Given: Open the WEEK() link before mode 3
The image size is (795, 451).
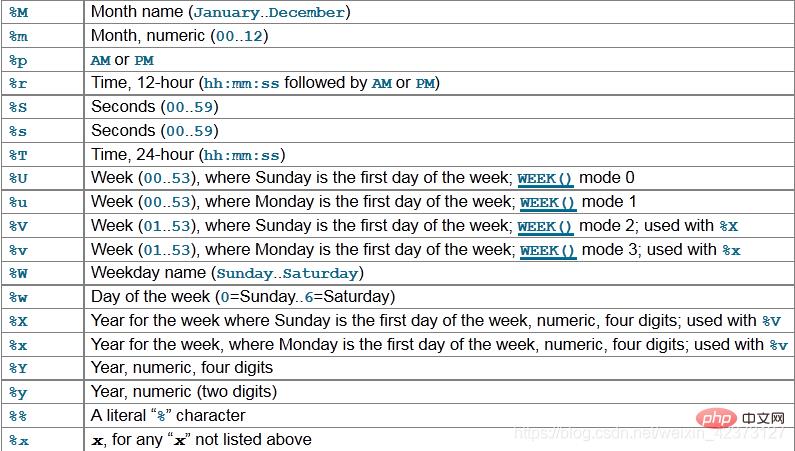Looking at the screenshot, I should coord(547,251).
